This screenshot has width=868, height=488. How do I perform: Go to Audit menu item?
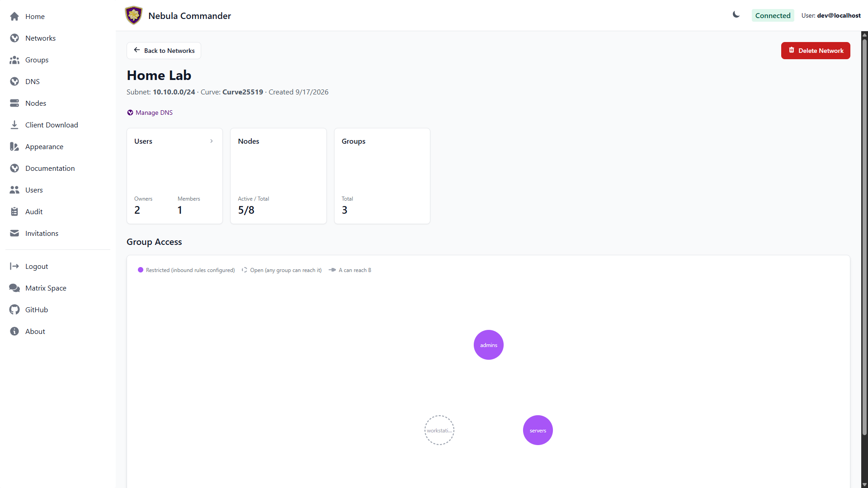click(x=58, y=211)
